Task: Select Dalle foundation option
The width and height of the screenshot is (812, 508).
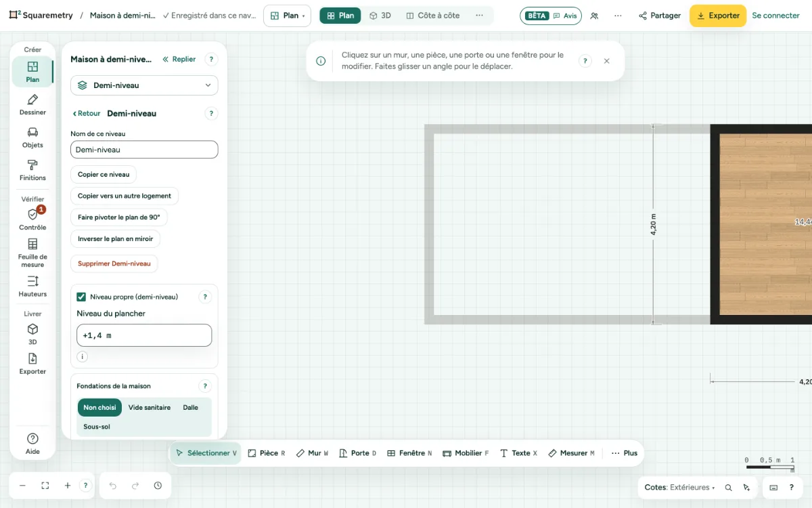Action: pyautogui.click(x=191, y=408)
